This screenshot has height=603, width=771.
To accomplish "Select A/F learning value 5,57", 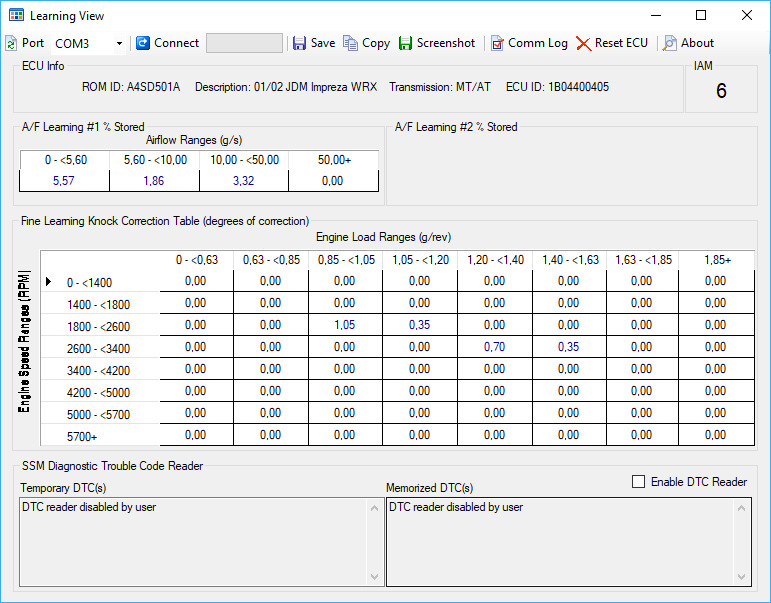I will tap(64, 181).
